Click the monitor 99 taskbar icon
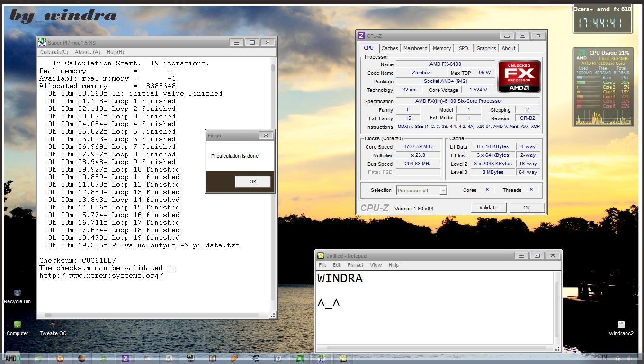Image resolution: width=644 pixels, height=364 pixels. (190, 359)
